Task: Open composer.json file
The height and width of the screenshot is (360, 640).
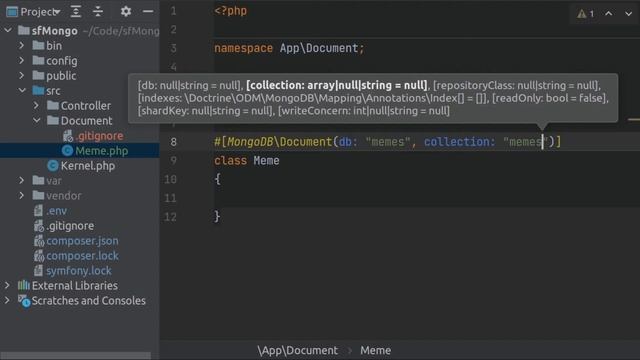Action: [82, 241]
